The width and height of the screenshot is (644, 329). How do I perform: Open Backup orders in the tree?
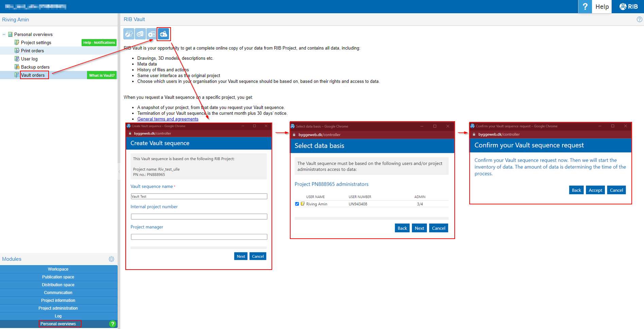pyautogui.click(x=35, y=67)
